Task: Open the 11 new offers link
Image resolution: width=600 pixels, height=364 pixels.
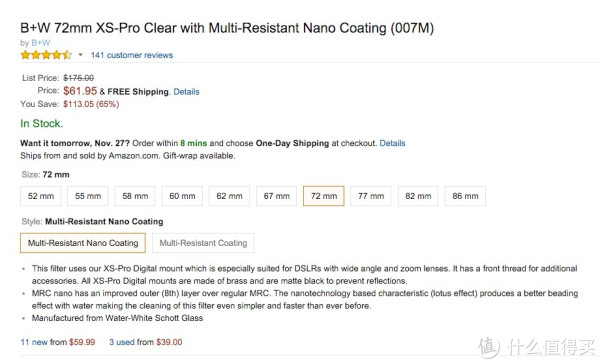Action: coord(34,342)
